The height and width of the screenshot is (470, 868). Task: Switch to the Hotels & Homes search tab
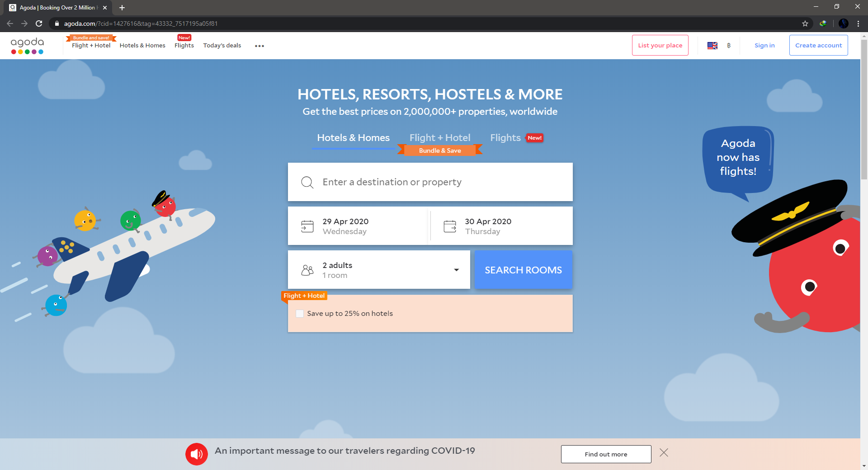pos(353,138)
